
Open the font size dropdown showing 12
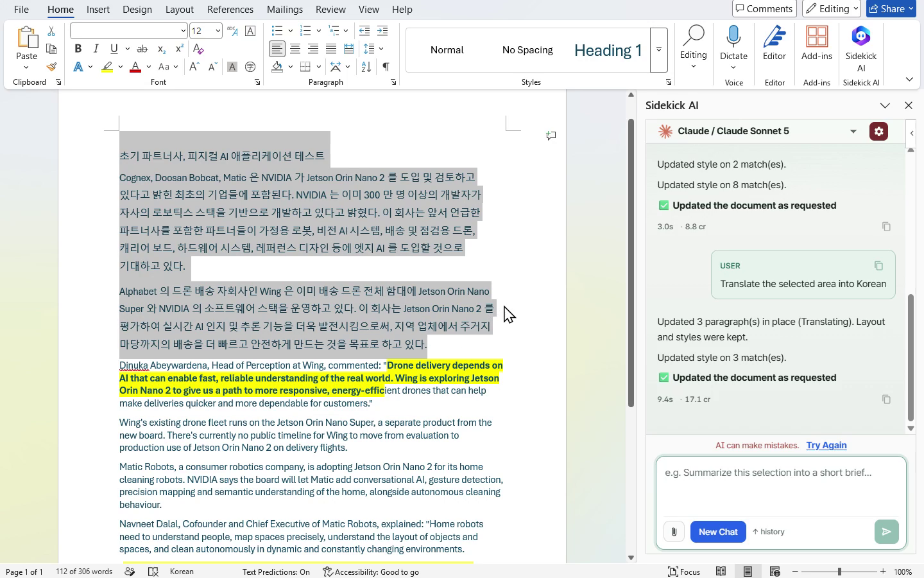click(218, 31)
